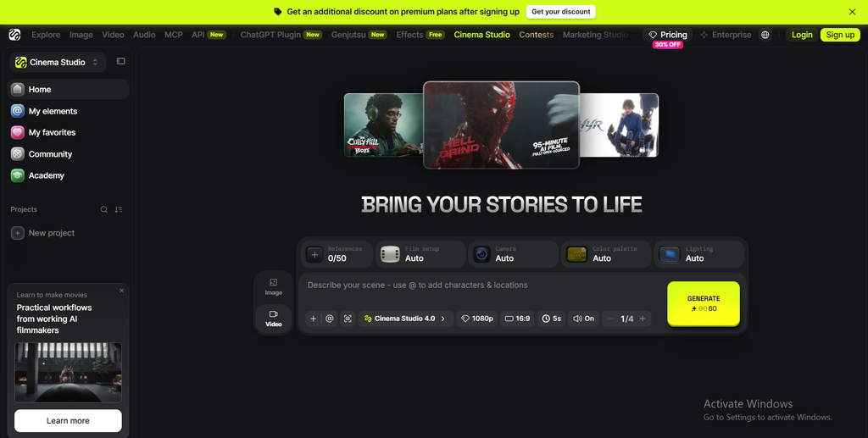The width and height of the screenshot is (868, 438).
Task: Click the Learn more button
Action: tap(68, 421)
